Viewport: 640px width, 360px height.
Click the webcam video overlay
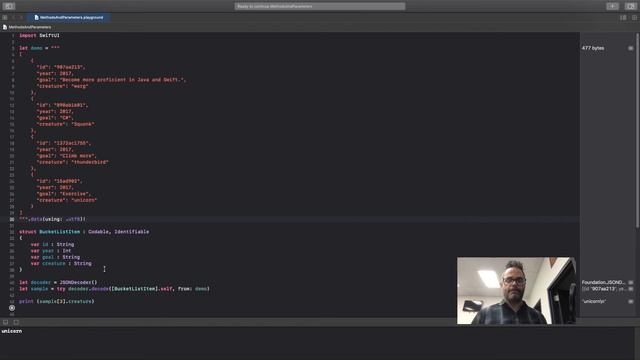point(516,291)
